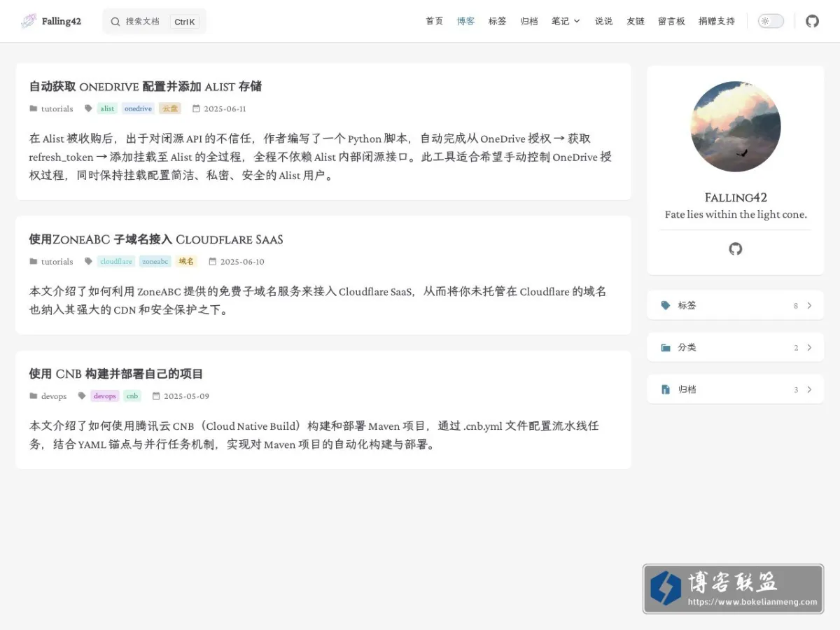Viewport: 840px width, 630px height.
Task: Toggle the light/dark theme switch
Action: [771, 21]
